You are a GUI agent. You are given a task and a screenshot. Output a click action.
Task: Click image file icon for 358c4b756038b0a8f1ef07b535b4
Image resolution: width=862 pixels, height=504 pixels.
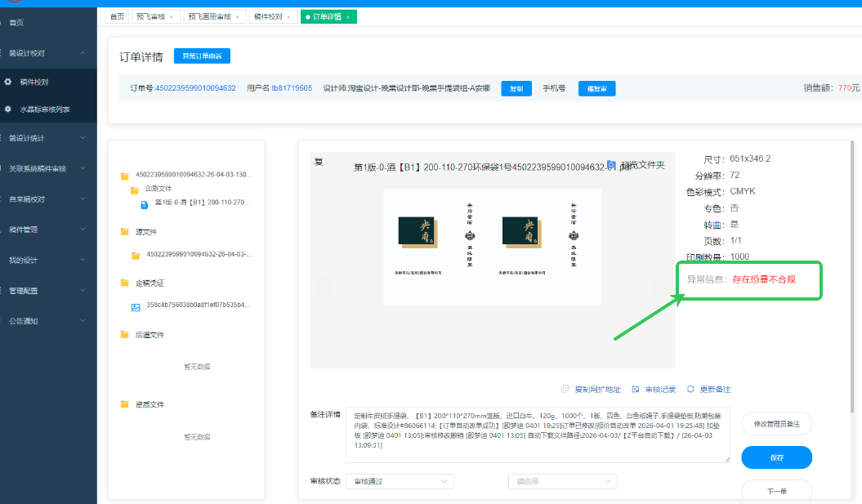(x=136, y=307)
